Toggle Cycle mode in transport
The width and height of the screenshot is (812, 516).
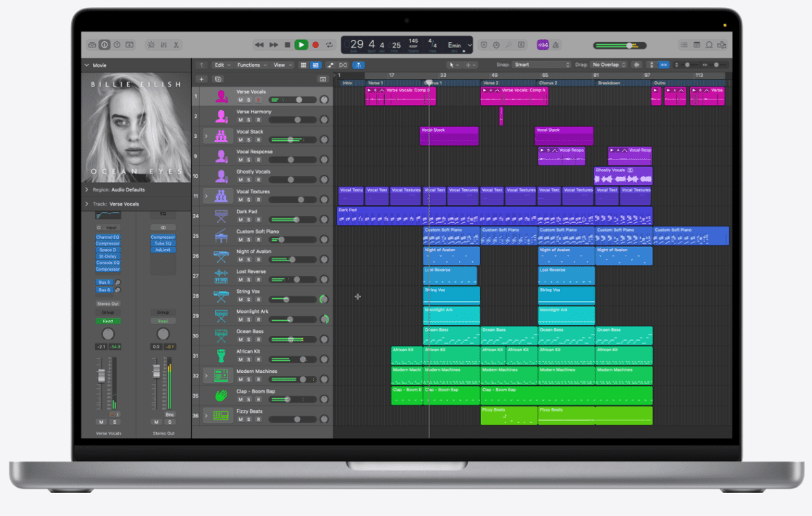(329, 45)
